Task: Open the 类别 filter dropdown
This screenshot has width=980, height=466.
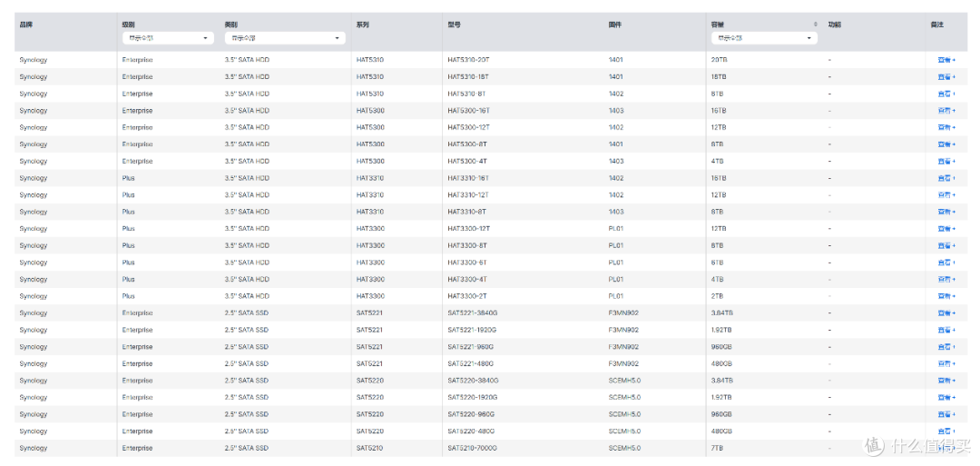Action: [285, 38]
